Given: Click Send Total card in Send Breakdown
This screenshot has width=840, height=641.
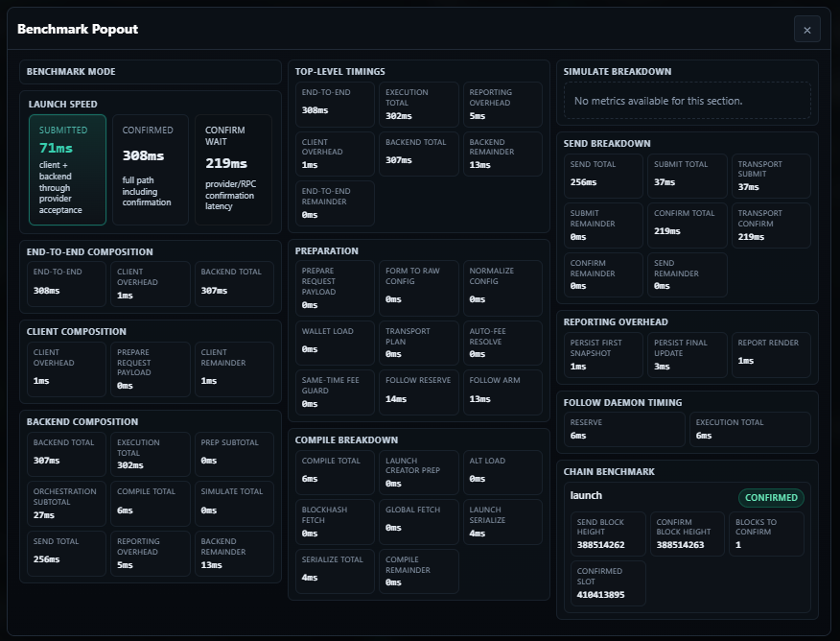Looking at the screenshot, I should click(603, 177).
